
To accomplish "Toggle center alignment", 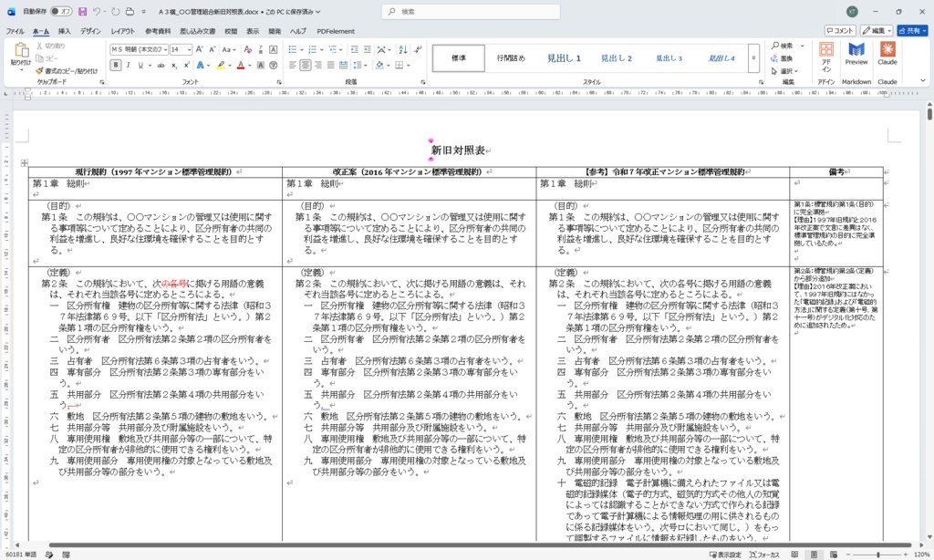I will pos(305,66).
